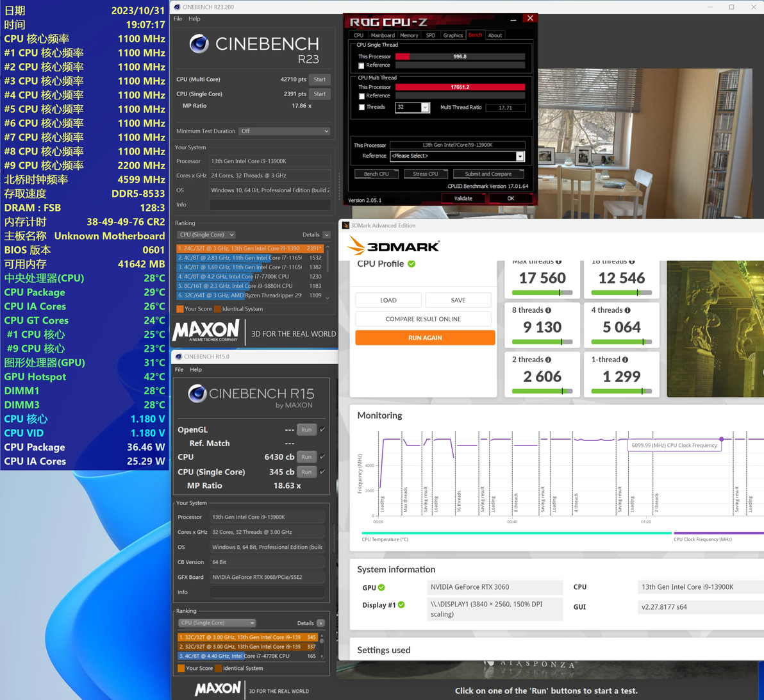Click the SAVE button in 3DMark
Screen dimensions: 764x700
point(458,300)
